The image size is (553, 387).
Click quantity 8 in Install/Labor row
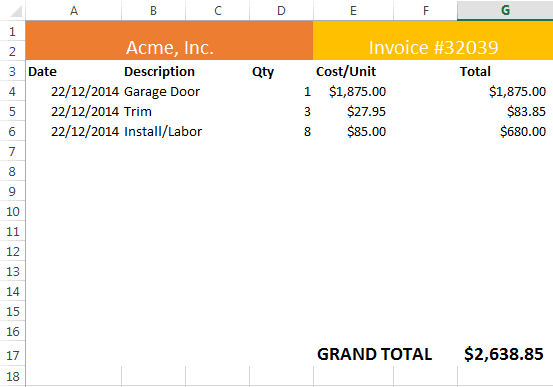pyautogui.click(x=281, y=132)
